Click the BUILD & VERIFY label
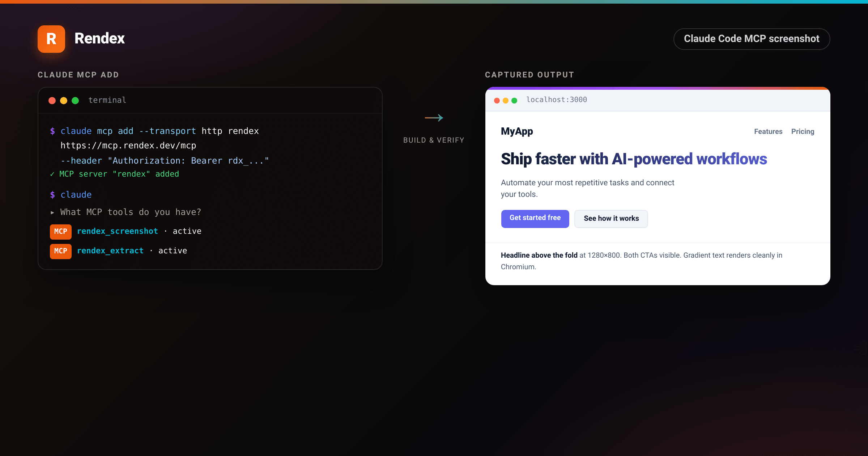868x456 pixels. coord(434,140)
